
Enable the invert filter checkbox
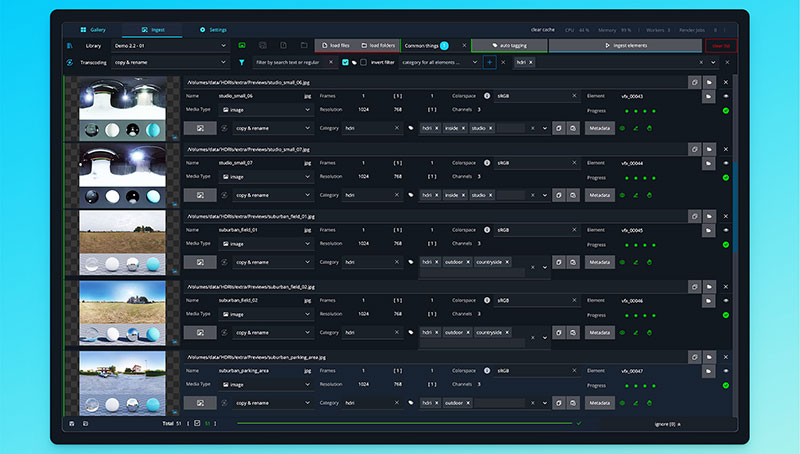point(363,62)
